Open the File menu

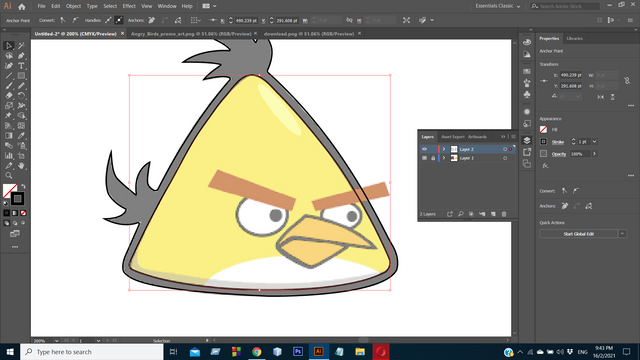coord(42,6)
